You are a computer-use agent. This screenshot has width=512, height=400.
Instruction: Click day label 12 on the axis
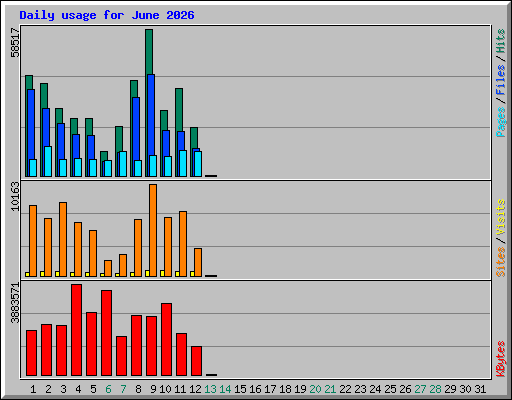coord(195,389)
